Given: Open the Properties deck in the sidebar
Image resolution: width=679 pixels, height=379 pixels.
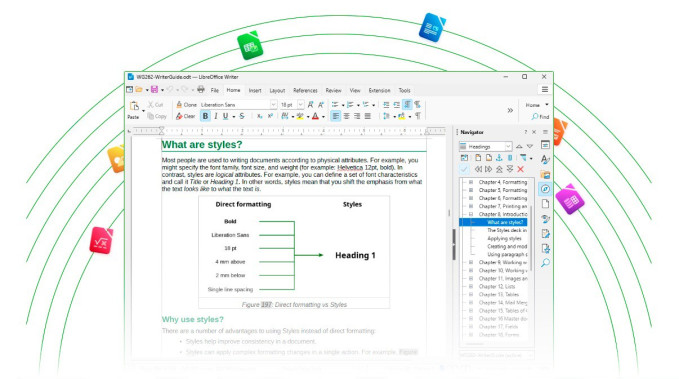Looking at the screenshot, I should pyautogui.click(x=545, y=145).
